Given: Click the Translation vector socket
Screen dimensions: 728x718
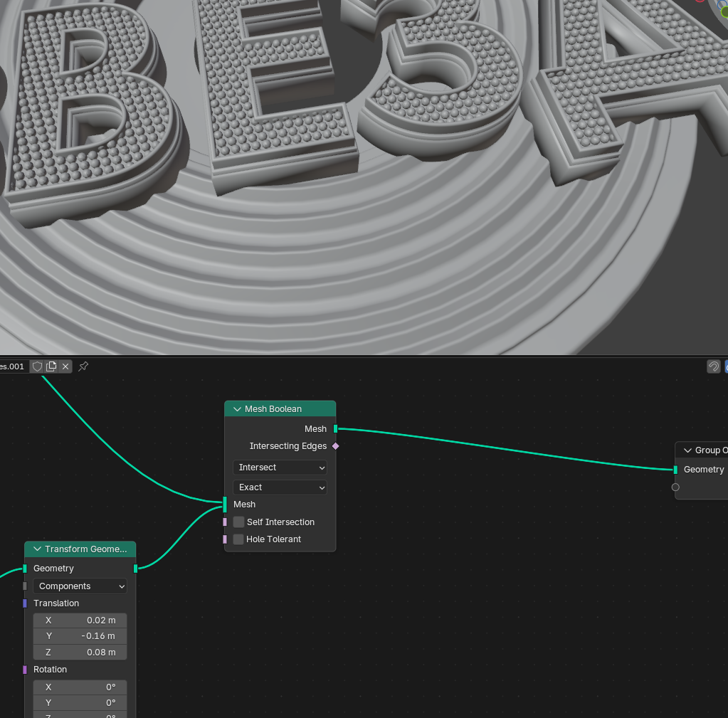Looking at the screenshot, I should pos(25,603).
